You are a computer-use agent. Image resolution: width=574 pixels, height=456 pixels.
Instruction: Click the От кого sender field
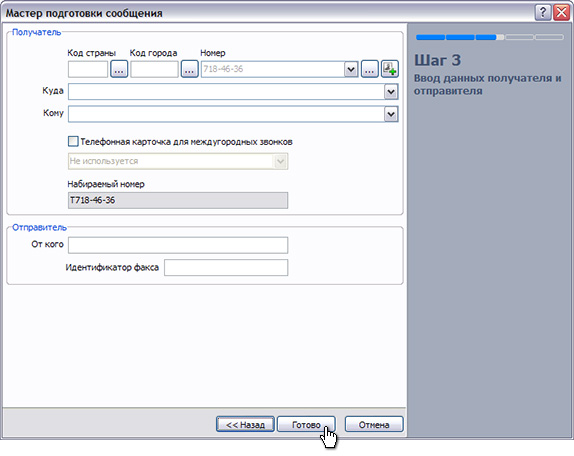coord(178,245)
